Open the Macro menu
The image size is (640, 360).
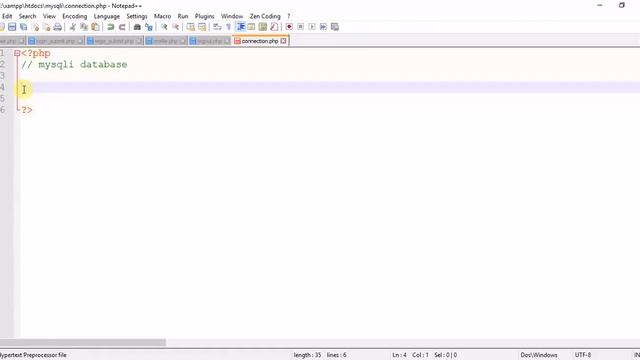tap(162, 16)
